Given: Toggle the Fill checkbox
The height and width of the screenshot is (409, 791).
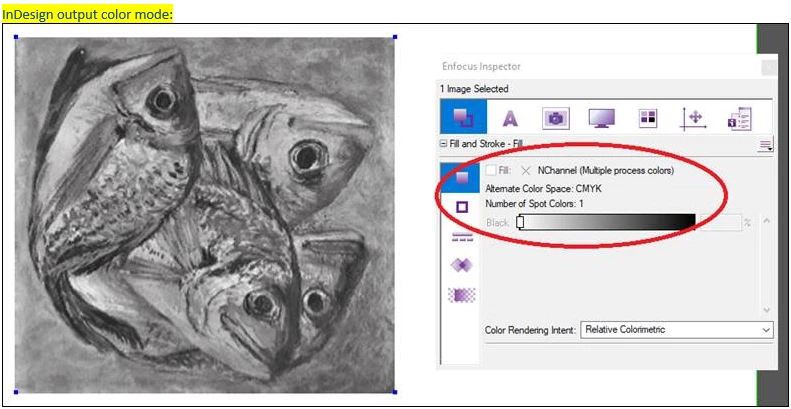Looking at the screenshot, I should (x=490, y=170).
